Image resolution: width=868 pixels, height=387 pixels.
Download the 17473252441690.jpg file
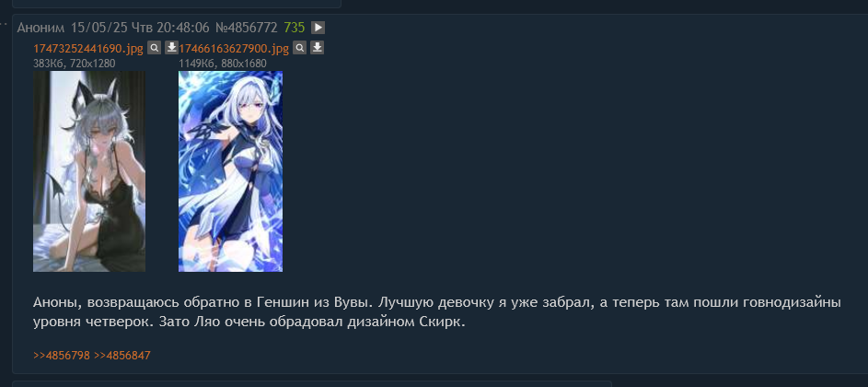point(171,48)
